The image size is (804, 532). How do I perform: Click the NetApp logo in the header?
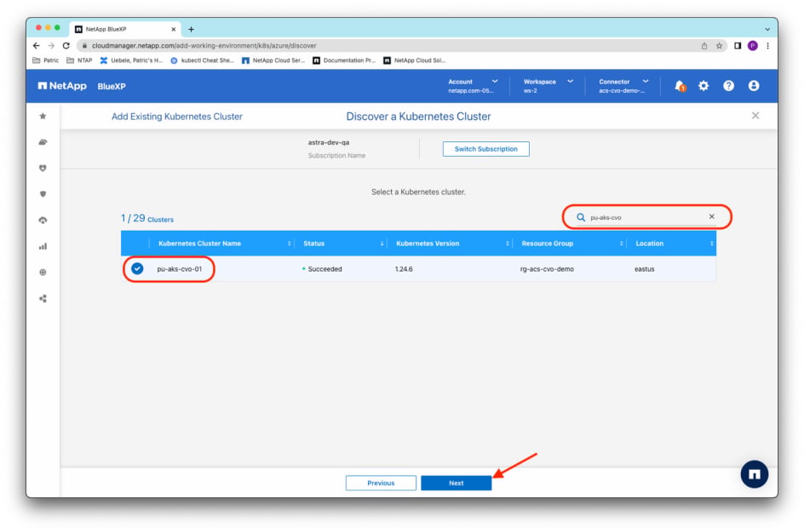pyautogui.click(x=62, y=86)
